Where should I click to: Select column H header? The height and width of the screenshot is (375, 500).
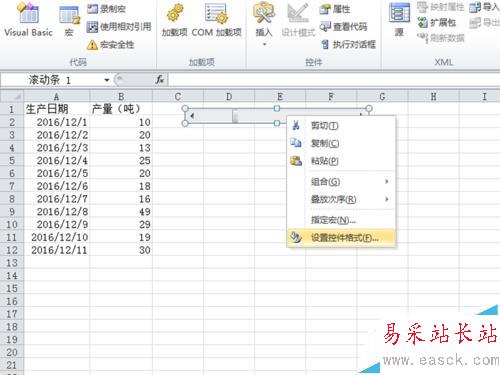[x=433, y=97]
